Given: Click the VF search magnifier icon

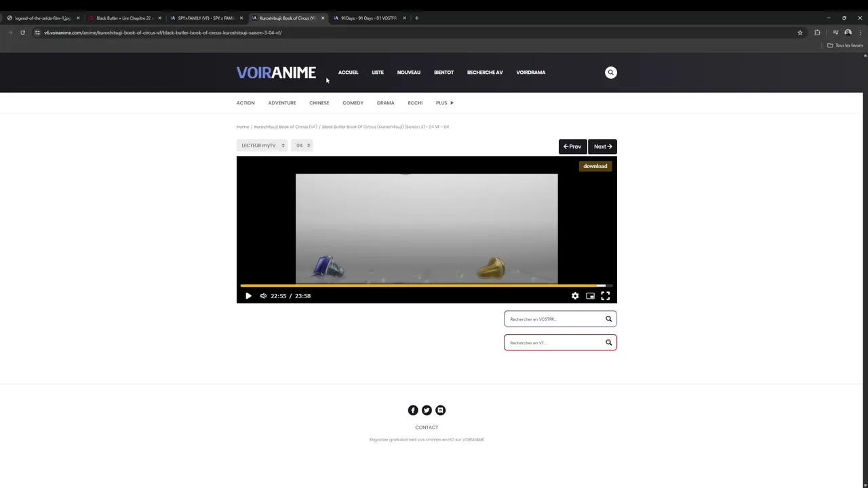Looking at the screenshot, I should pyautogui.click(x=608, y=342).
